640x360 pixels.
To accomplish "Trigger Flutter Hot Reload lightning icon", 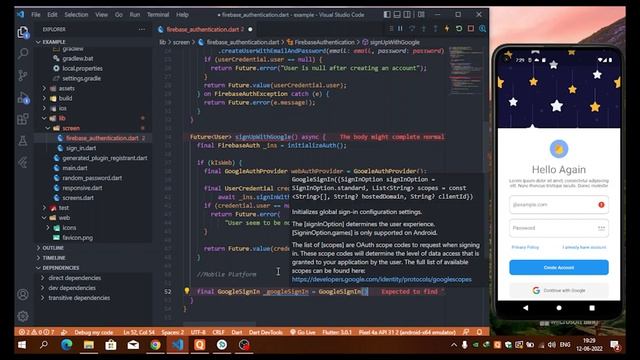I will (447, 29).
